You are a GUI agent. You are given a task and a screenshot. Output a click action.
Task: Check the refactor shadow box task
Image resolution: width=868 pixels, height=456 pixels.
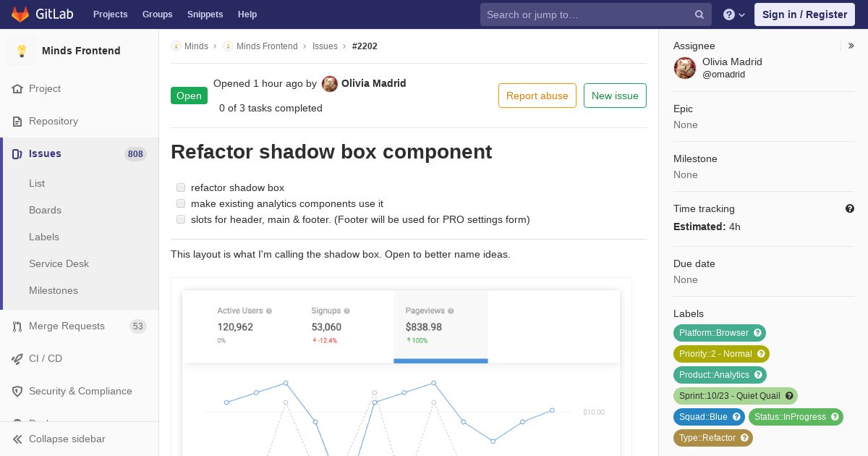coord(181,187)
